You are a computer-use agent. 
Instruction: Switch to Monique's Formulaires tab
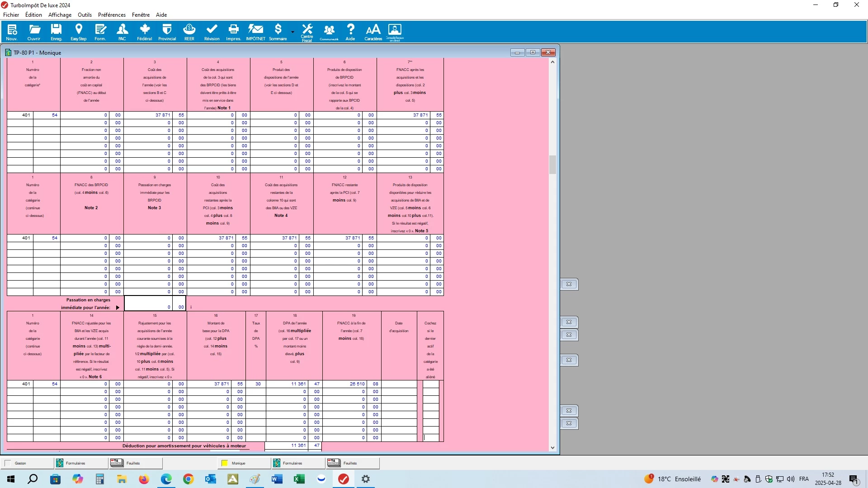292,463
